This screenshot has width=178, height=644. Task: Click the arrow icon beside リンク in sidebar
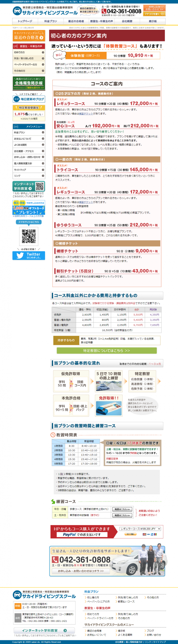tap(43, 176)
